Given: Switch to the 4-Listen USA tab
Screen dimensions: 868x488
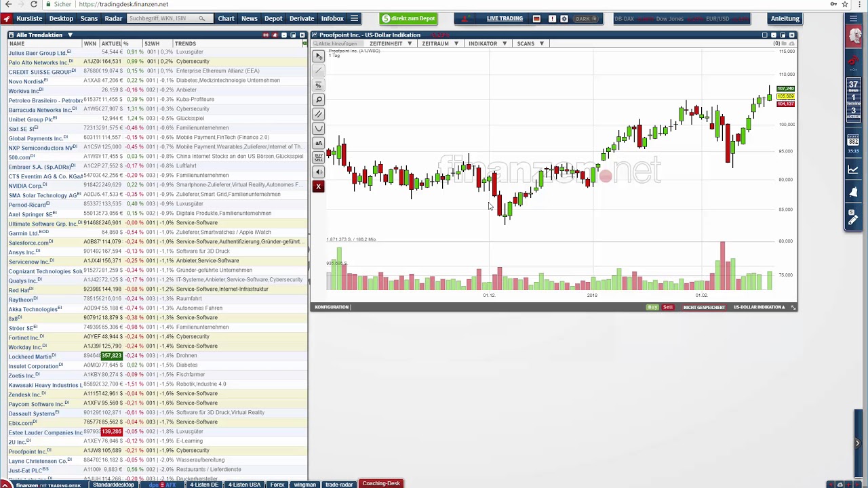Looking at the screenshot, I should [x=245, y=485].
